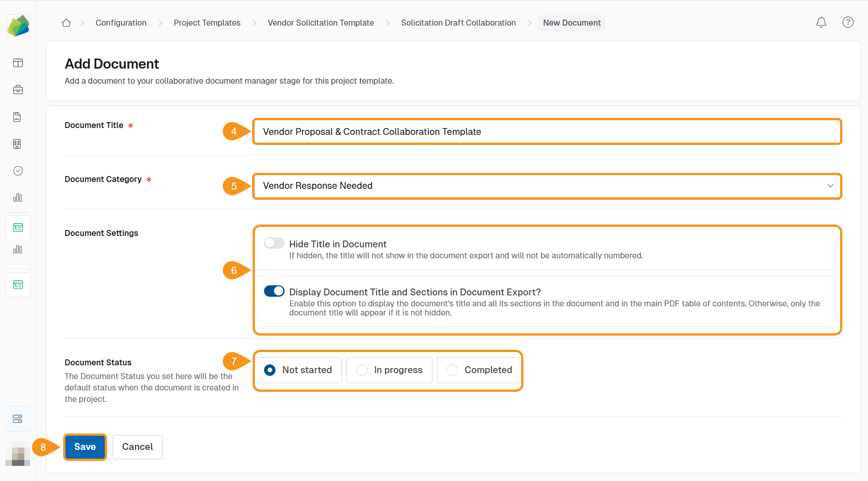The height and width of the screenshot is (481, 868).
Task: Open the notification bell icon
Action: tap(821, 22)
